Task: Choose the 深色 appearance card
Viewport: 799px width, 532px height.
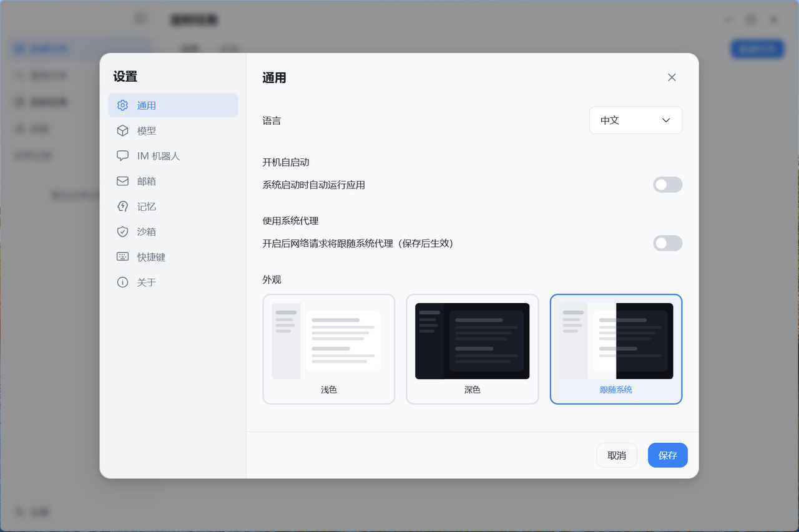Action: 473,349
